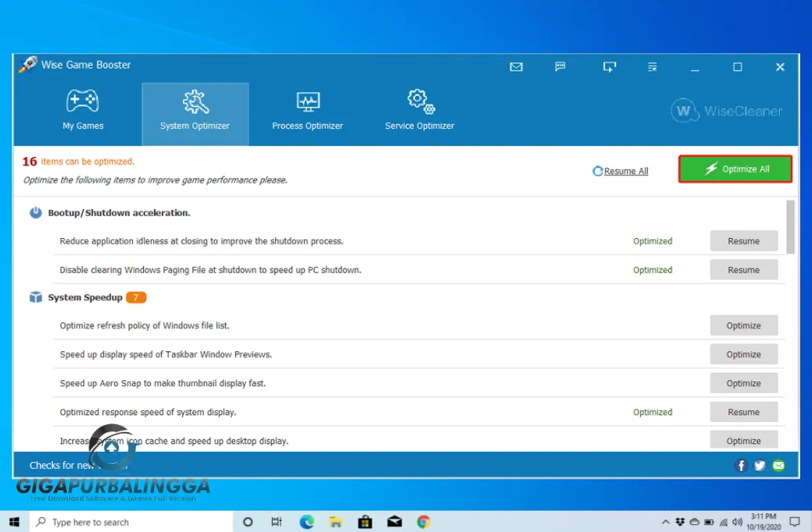Screen dimensions: 812x532
Task: Optimize refresh policy of Windows file list
Action: tap(744, 325)
